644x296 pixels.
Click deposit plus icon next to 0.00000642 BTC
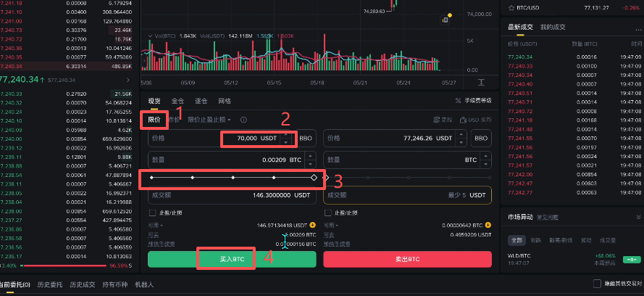488,225
